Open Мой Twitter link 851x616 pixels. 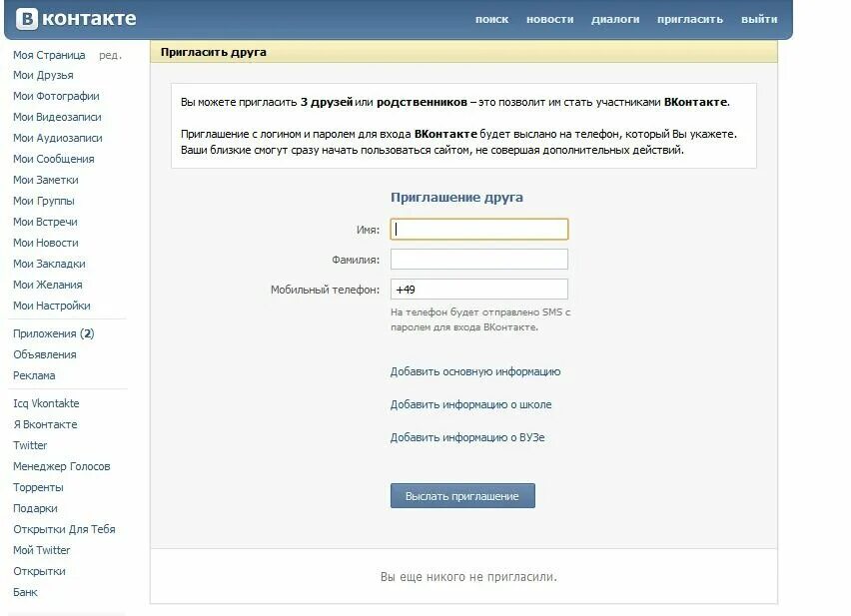coord(42,550)
